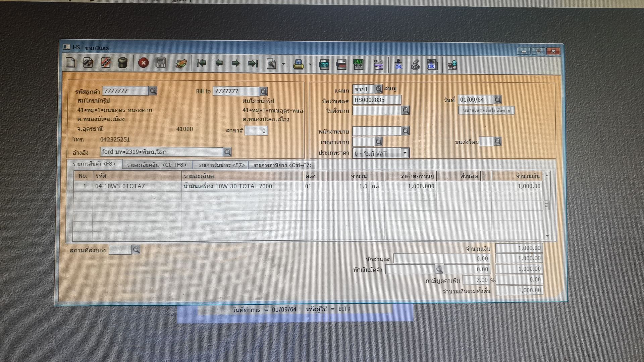Click the gray OK approval icon

point(415,65)
